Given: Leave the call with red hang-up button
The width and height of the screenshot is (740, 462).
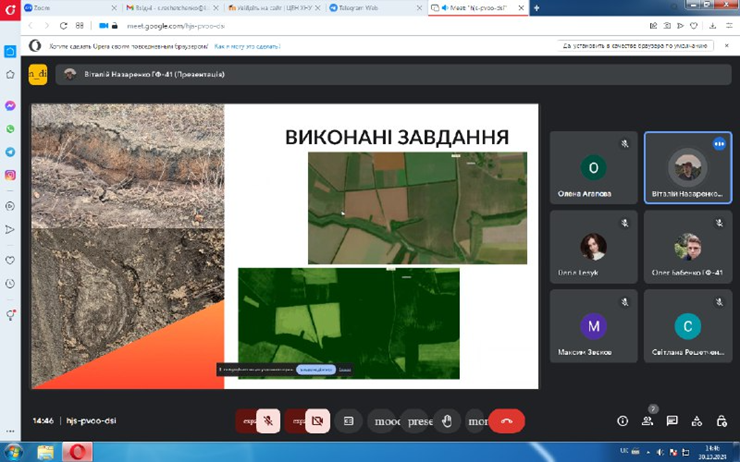Looking at the screenshot, I should click(506, 421).
